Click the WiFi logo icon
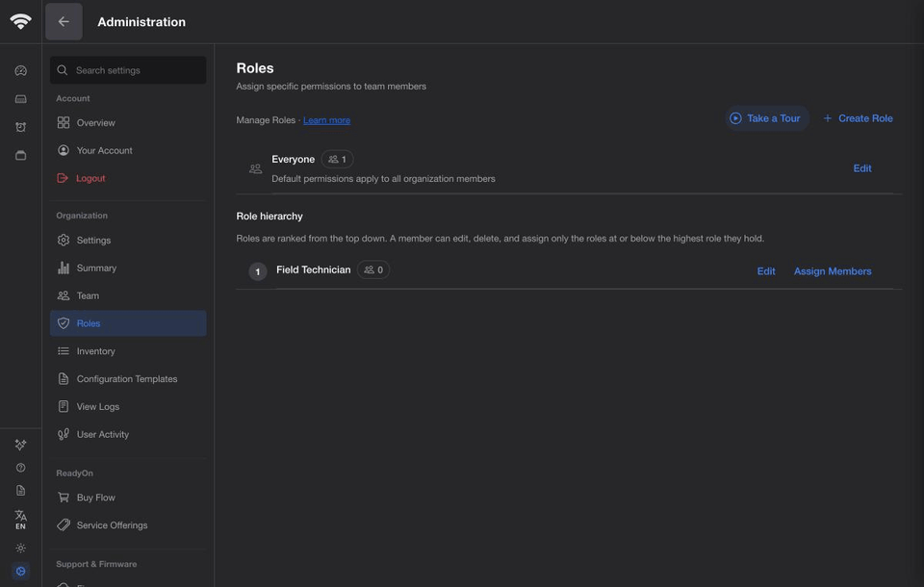 pos(20,21)
